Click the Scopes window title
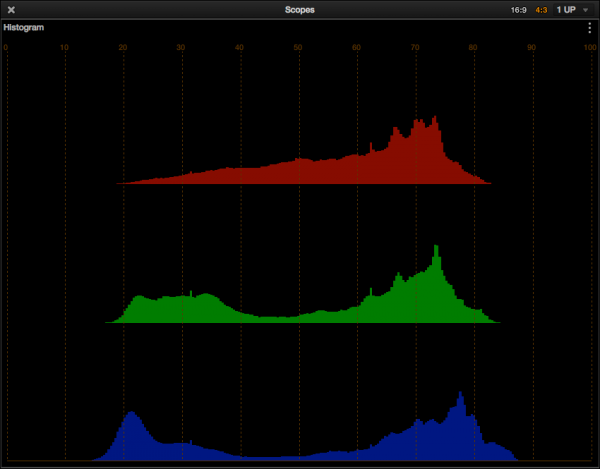Screen dimensions: 600x469 pos(300,9)
